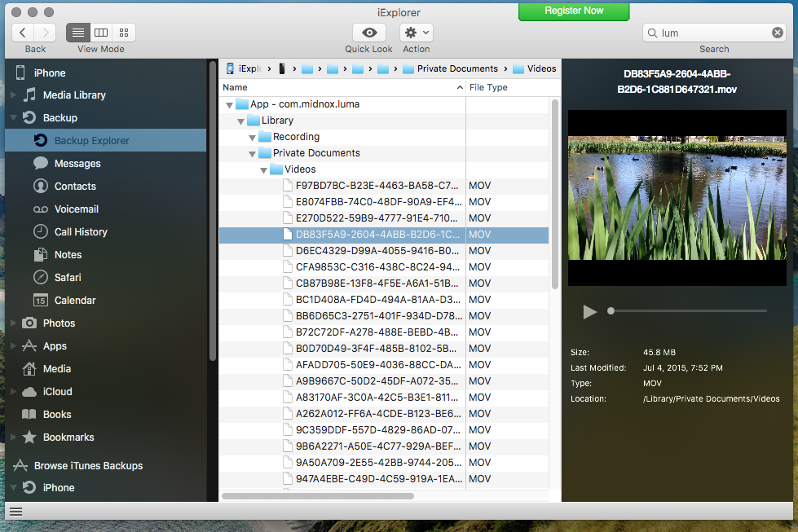
Task: Click into the search field containing lum
Action: click(714, 33)
